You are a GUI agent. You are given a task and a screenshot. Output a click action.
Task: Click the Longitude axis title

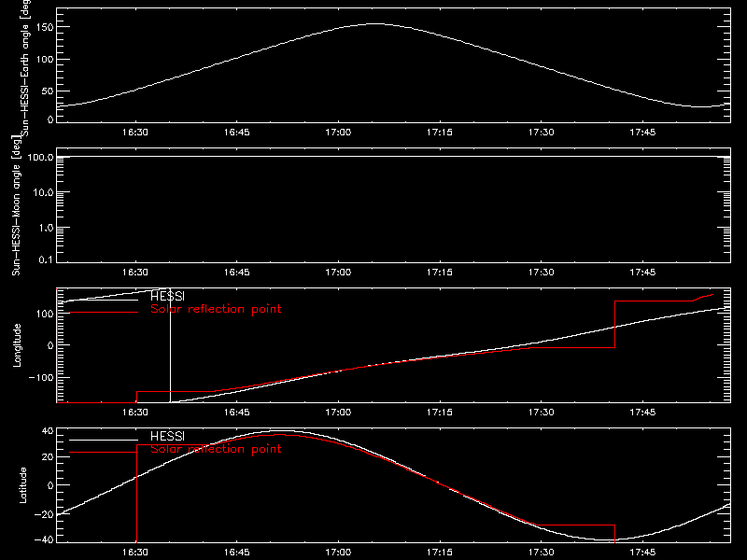pos(17,345)
